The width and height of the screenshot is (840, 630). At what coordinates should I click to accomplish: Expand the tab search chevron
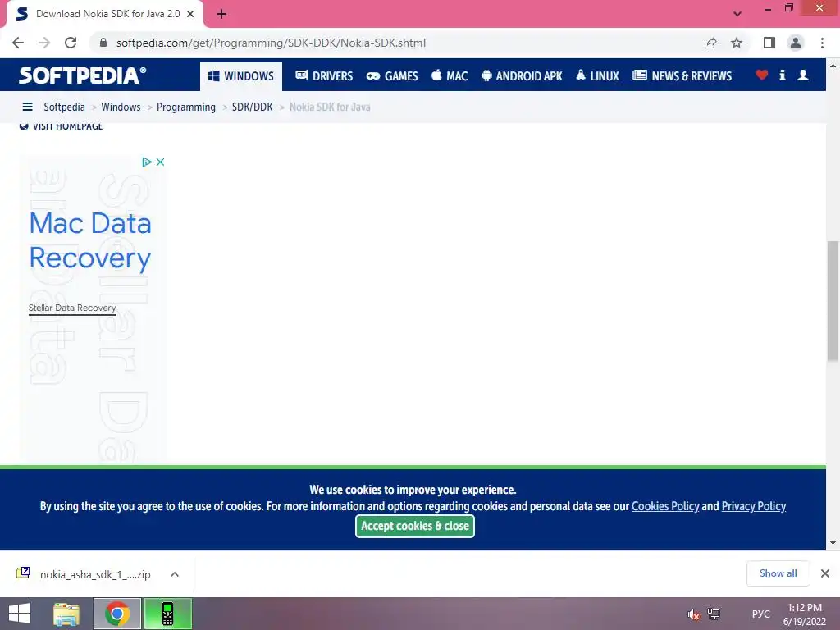pos(737,14)
